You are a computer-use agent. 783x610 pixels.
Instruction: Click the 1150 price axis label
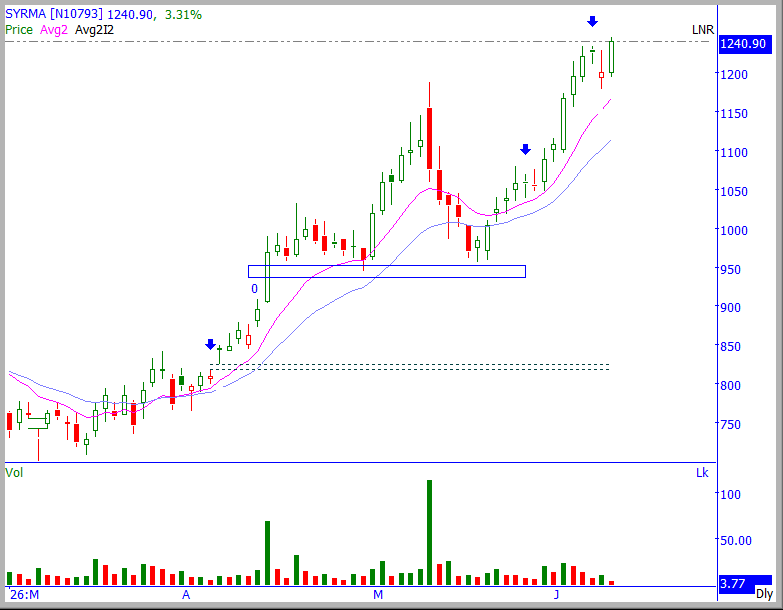point(734,113)
